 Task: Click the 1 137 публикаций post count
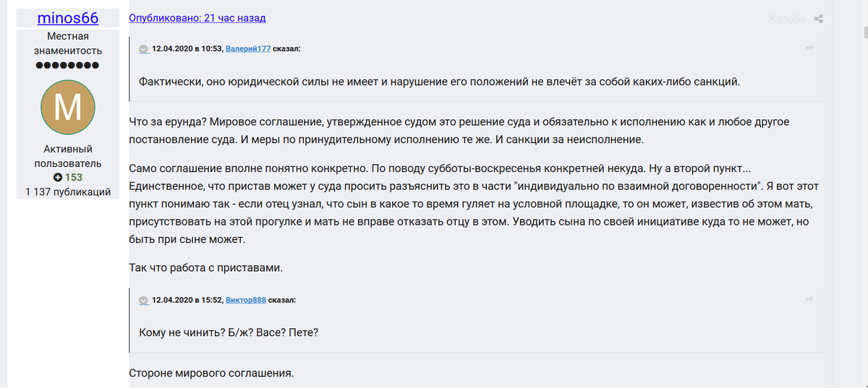click(68, 191)
